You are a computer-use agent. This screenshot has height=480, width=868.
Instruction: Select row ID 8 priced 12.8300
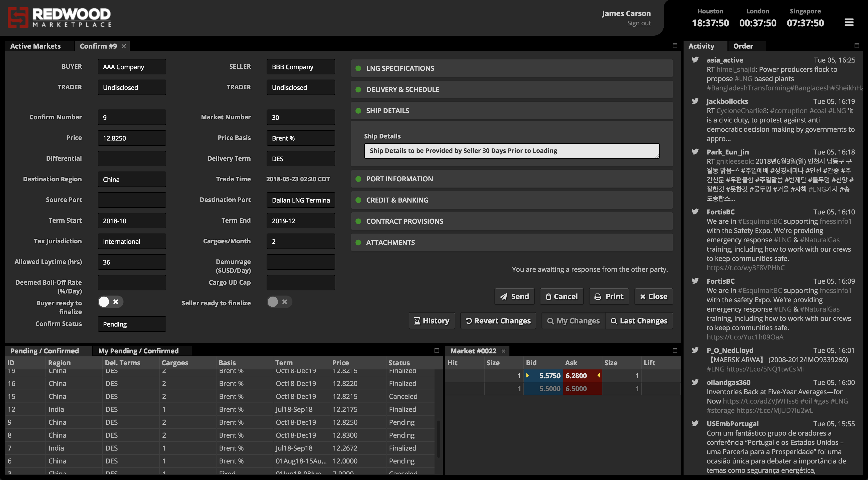click(x=220, y=435)
